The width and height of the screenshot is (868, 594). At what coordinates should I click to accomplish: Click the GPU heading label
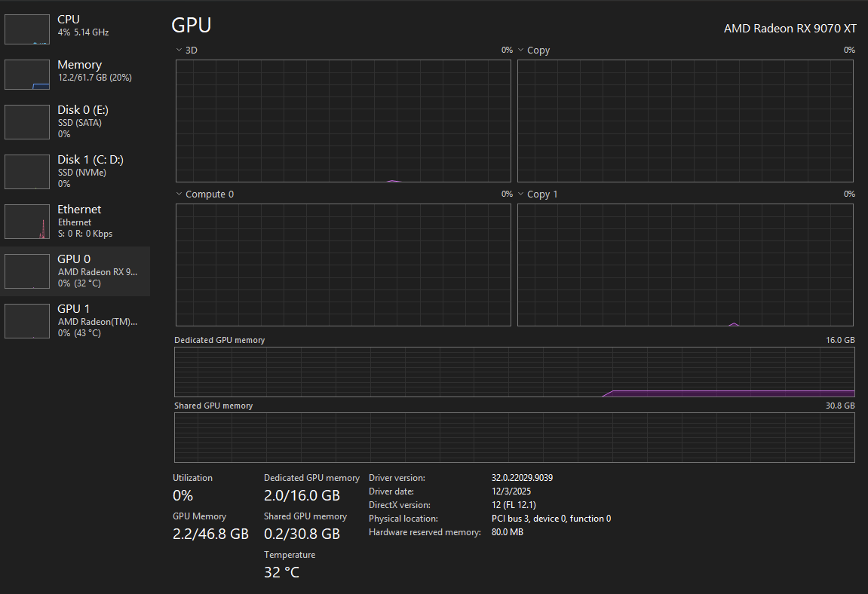point(191,25)
